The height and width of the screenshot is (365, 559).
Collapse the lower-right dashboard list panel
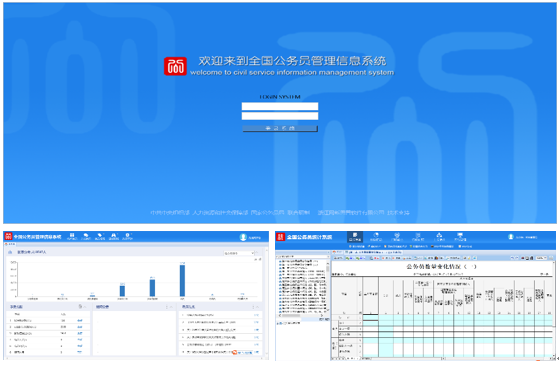click(x=257, y=307)
